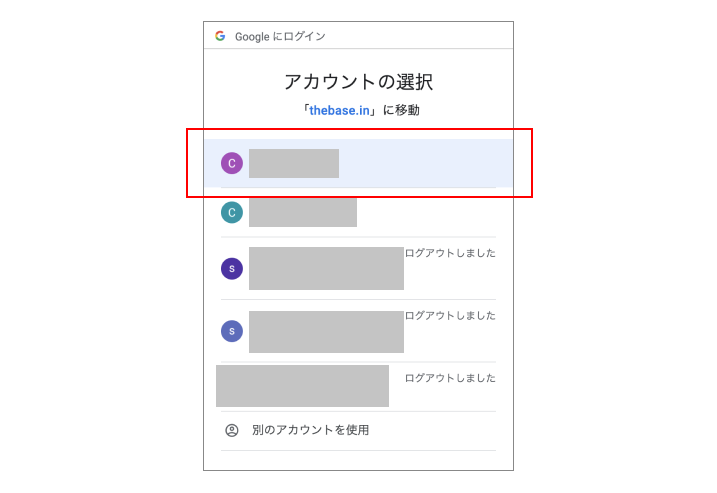Viewport: 717px width, 493px height.
Task: Choose the dark purple S avatar account
Action: [232, 268]
